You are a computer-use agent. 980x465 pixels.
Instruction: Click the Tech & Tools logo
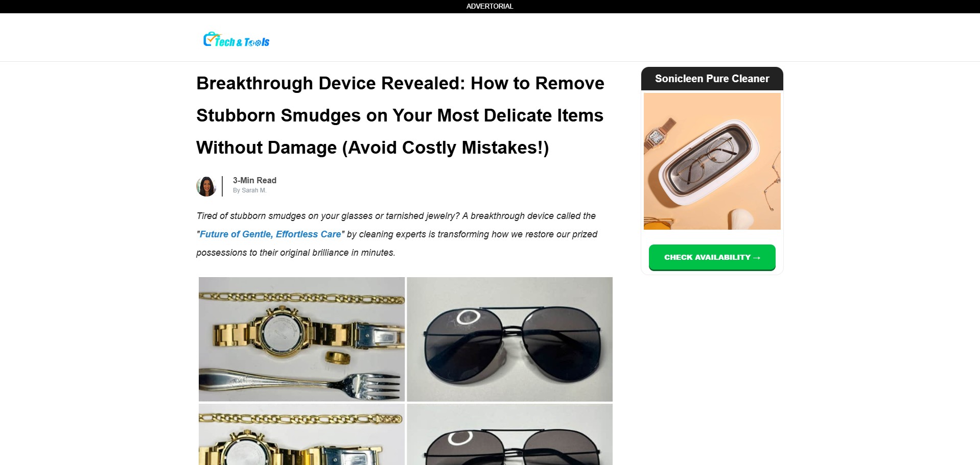coord(236,39)
